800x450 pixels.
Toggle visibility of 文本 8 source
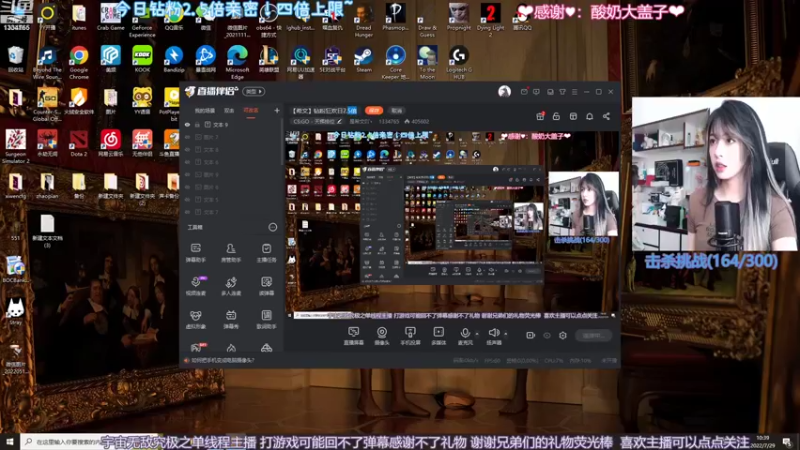point(187,149)
